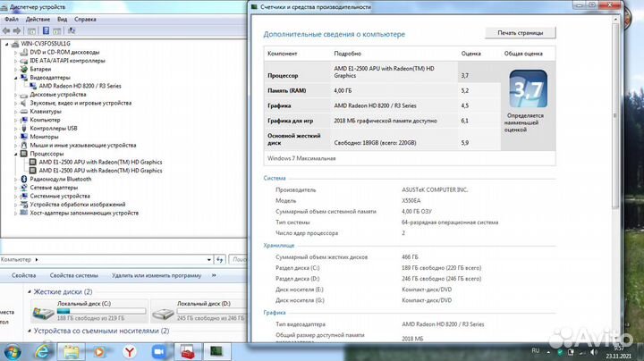644x361 pixels.
Task: Open the red toolbox taskbar application
Action: click(187, 352)
